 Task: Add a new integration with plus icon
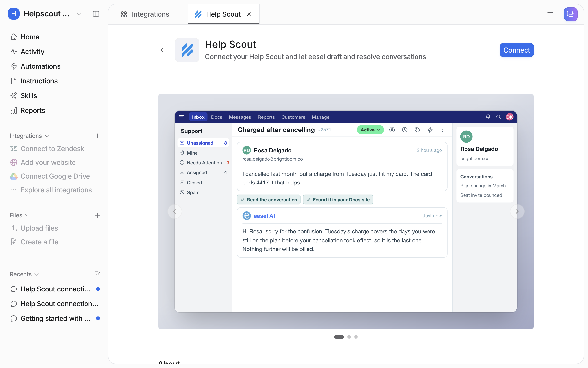click(98, 136)
